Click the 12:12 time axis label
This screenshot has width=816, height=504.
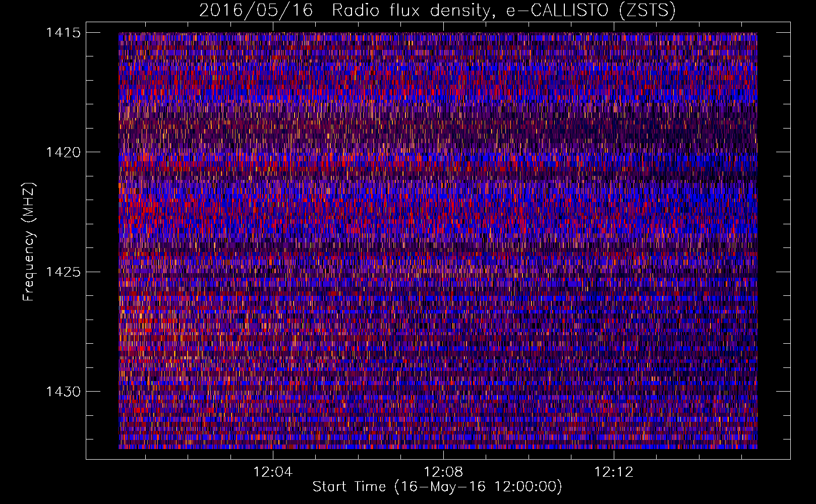pyautogui.click(x=614, y=472)
